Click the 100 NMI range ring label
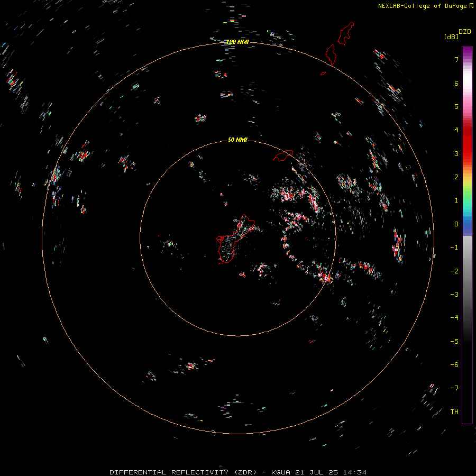This screenshot has width=476, height=476. (x=237, y=42)
